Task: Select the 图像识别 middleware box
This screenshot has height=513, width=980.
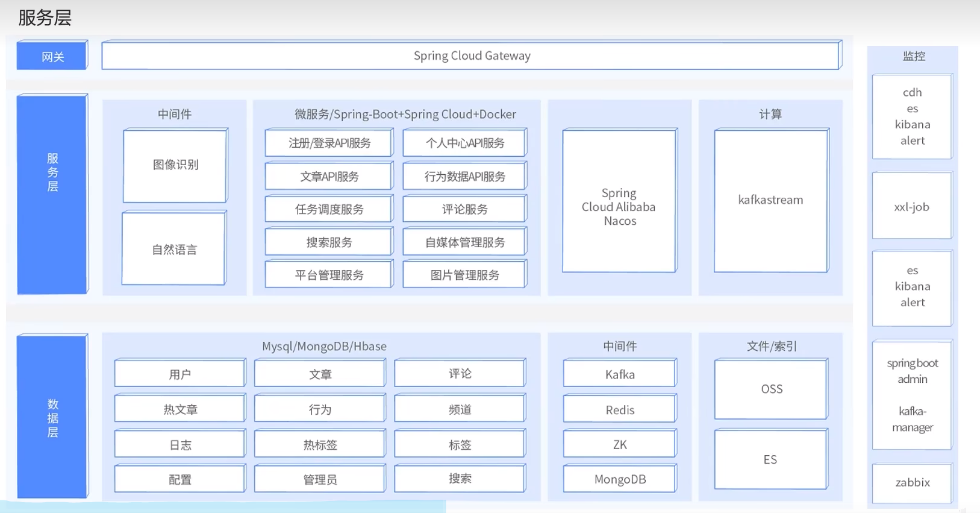Action: tap(175, 165)
